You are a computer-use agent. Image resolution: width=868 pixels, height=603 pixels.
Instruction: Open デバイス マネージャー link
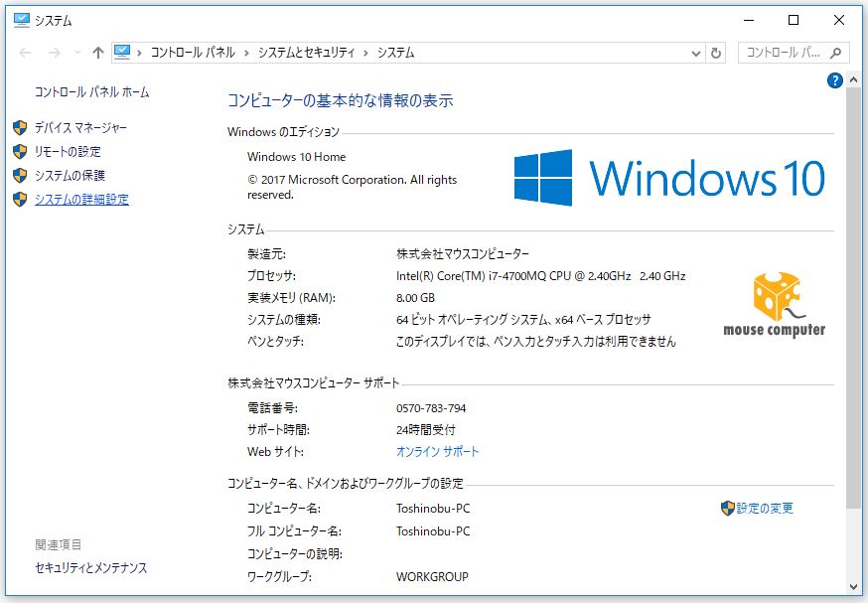coord(80,128)
